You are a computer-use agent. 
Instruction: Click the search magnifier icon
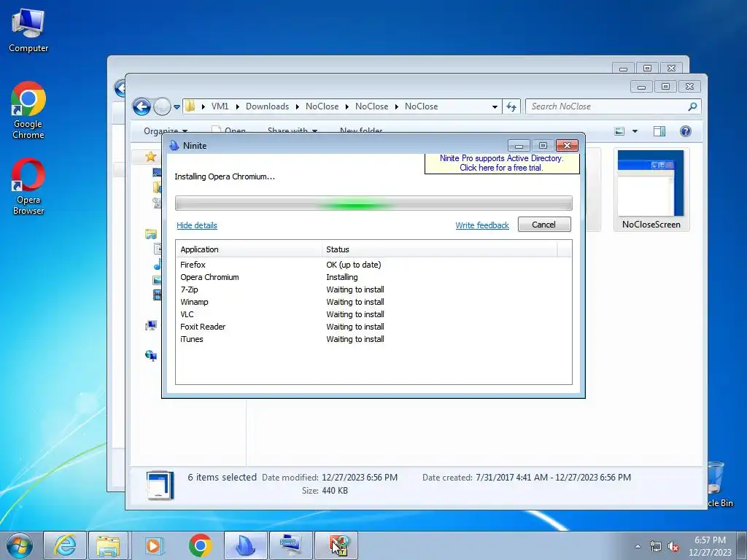point(693,106)
